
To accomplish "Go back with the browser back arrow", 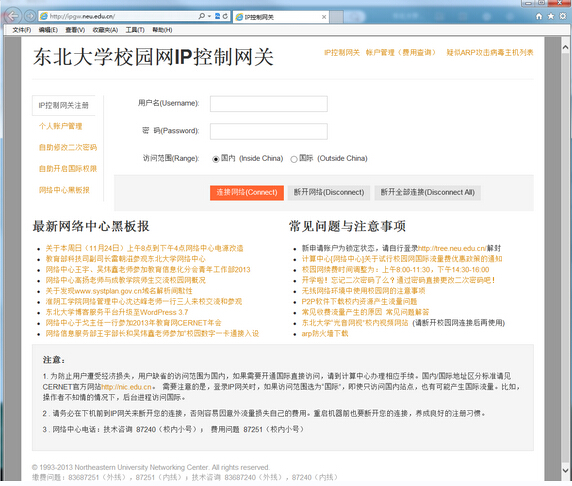I will point(12,16).
